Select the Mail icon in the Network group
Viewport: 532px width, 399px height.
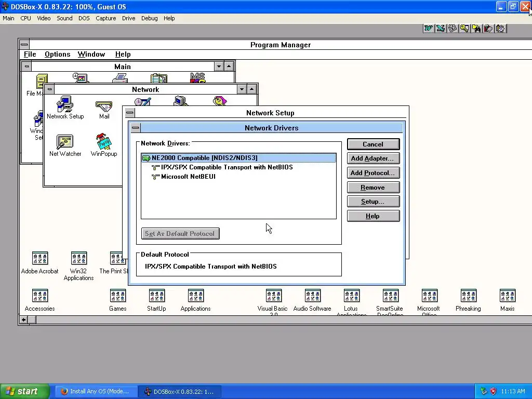click(x=104, y=110)
